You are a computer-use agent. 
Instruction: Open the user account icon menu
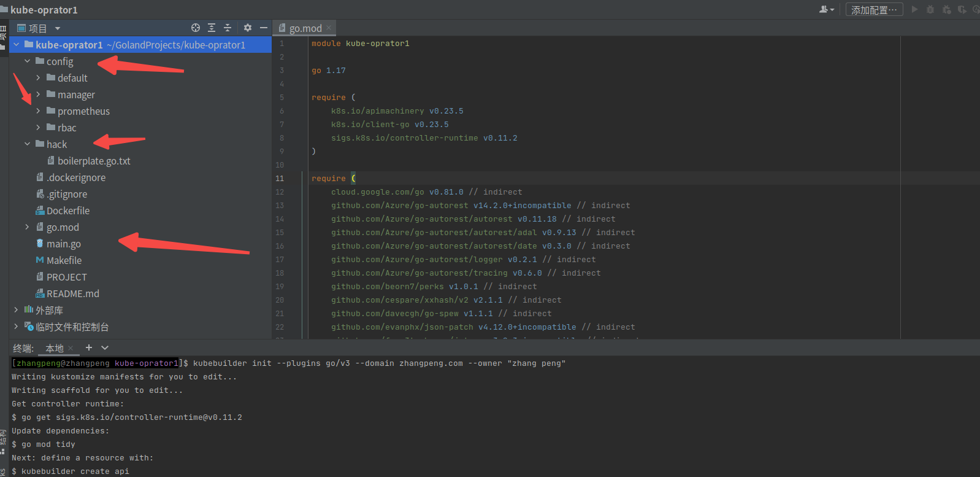826,9
